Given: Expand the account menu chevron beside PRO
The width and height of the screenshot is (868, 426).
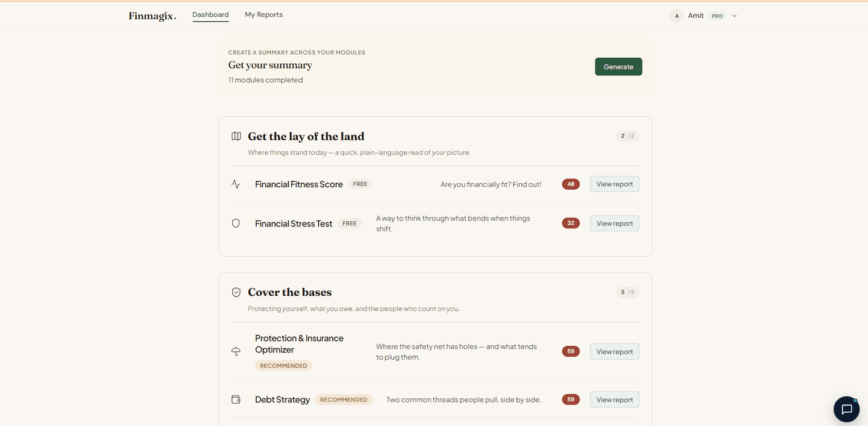Looking at the screenshot, I should pyautogui.click(x=734, y=16).
